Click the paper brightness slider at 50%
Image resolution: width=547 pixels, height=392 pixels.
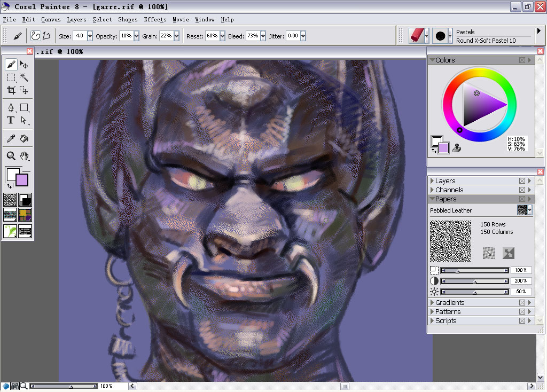[x=474, y=292]
